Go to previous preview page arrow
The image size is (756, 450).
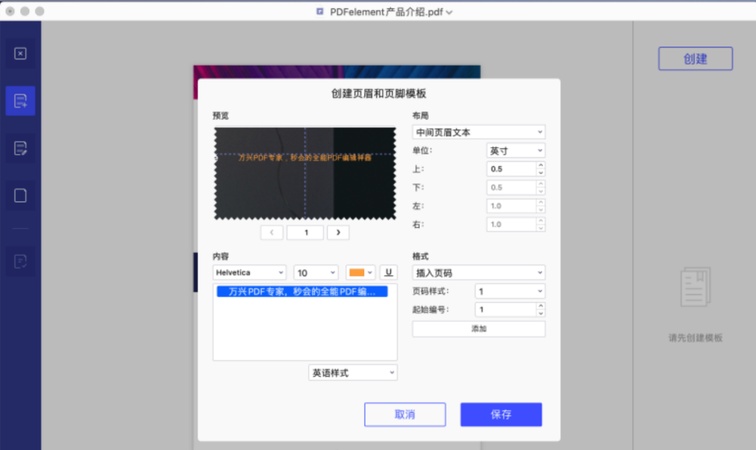coord(271,232)
